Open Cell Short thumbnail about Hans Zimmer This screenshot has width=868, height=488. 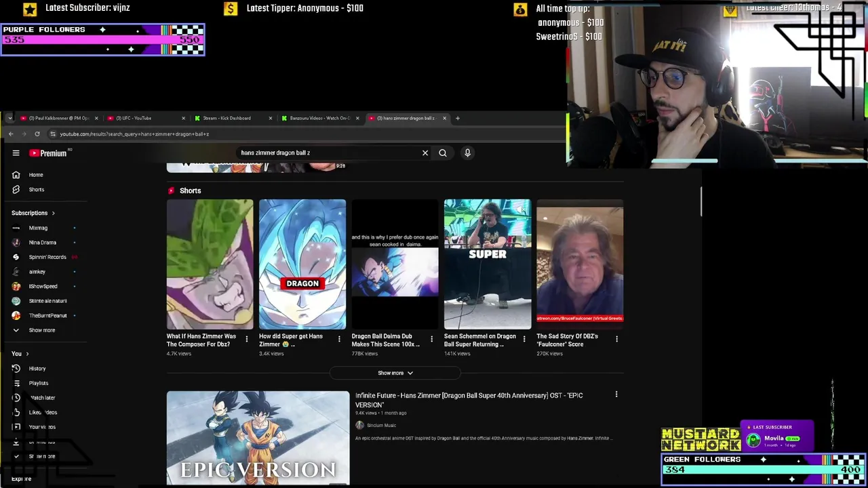click(x=210, y=264)
